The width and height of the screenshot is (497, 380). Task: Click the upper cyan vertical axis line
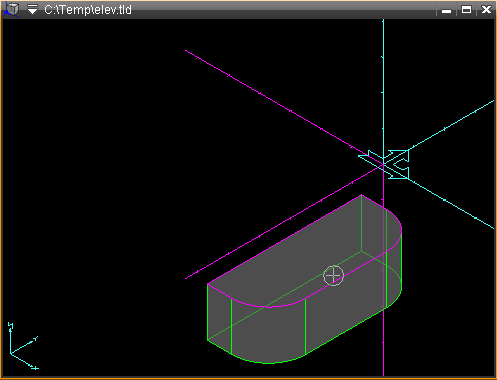pyautogui.click(x=383, y=90)
